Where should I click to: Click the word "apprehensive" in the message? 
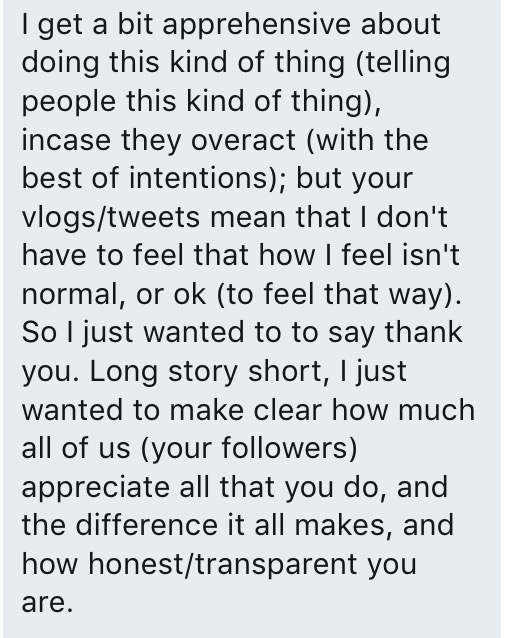[x=256, y=26]
